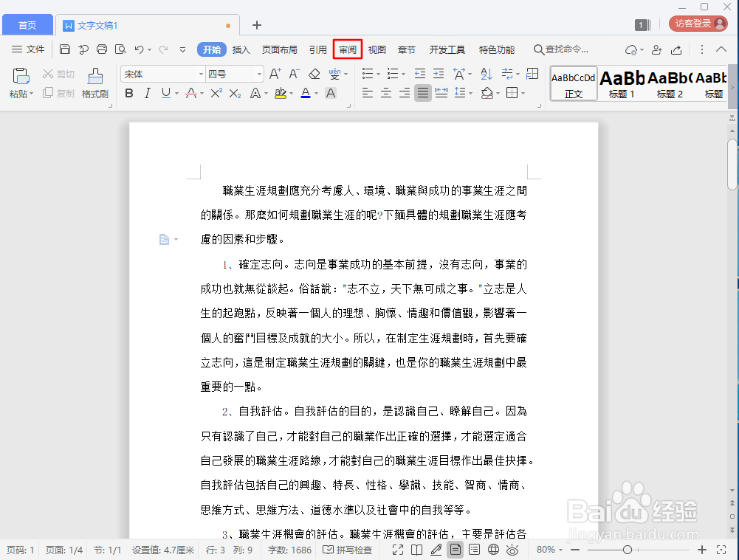739x560 pixels.
Task: Click the 查找命令 search box
Action: point(561,49)
